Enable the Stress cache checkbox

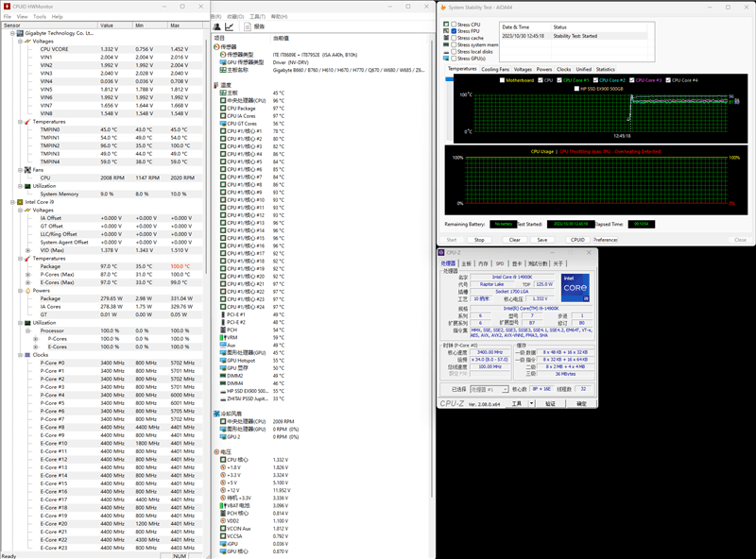(x=454, y=38)
